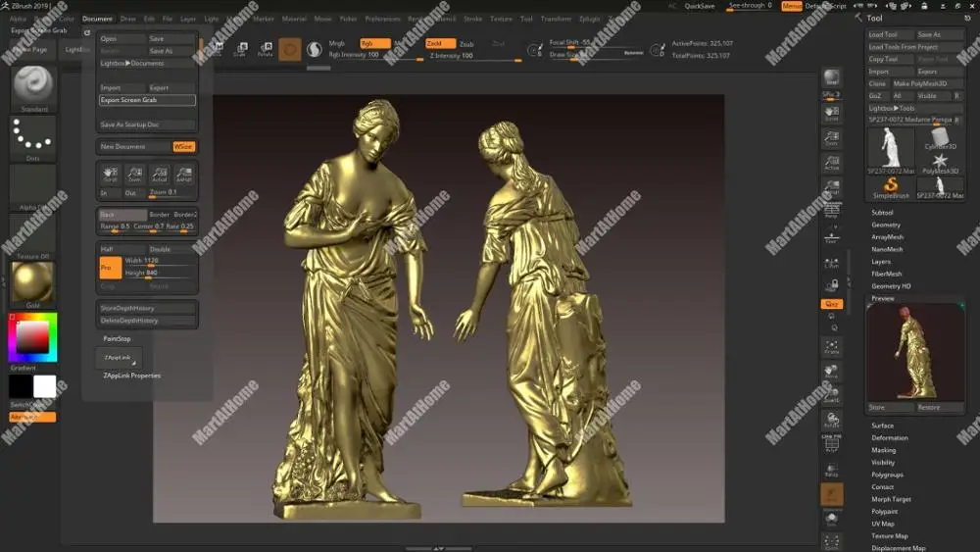Open the Transform menu
The height and width of the screenshot is (552, 980).
pos(557,19)
